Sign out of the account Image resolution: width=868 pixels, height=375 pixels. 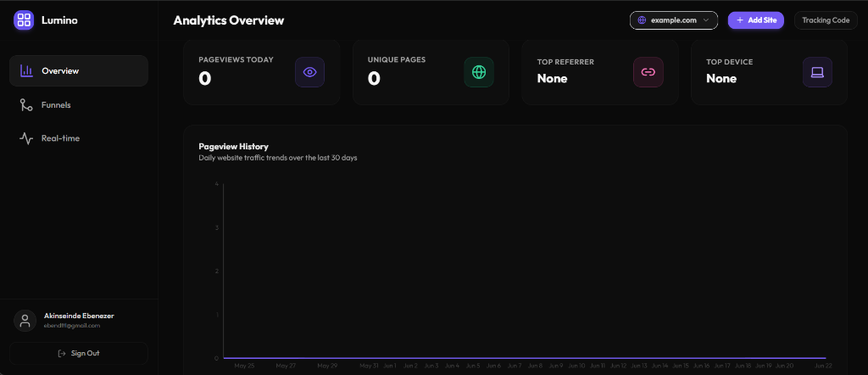[x=79, y=354]
